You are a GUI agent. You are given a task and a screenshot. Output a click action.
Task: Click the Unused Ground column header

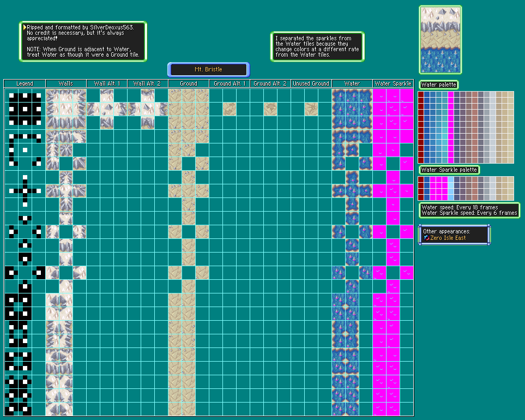pyautogui.click(x=311, y=84)
